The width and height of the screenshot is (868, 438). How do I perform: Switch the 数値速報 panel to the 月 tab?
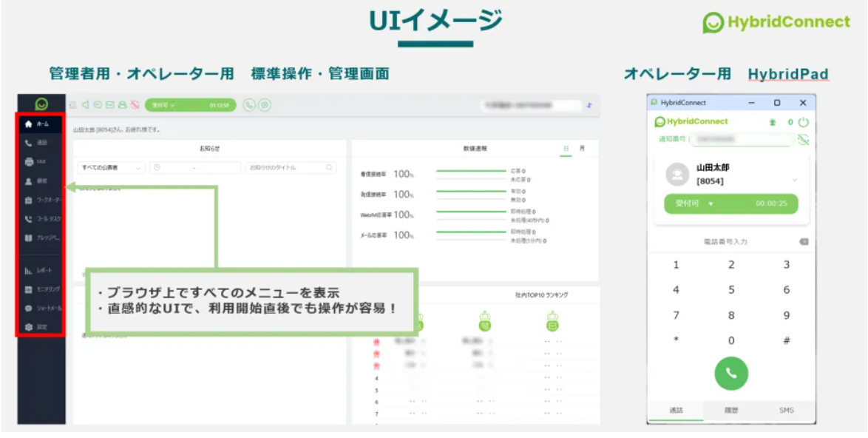[582, 149]
